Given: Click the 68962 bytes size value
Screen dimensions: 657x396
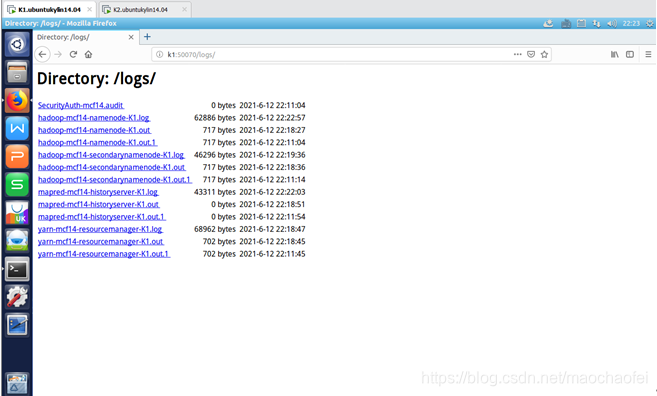Looking at the screenshot, I should (215, 229).
